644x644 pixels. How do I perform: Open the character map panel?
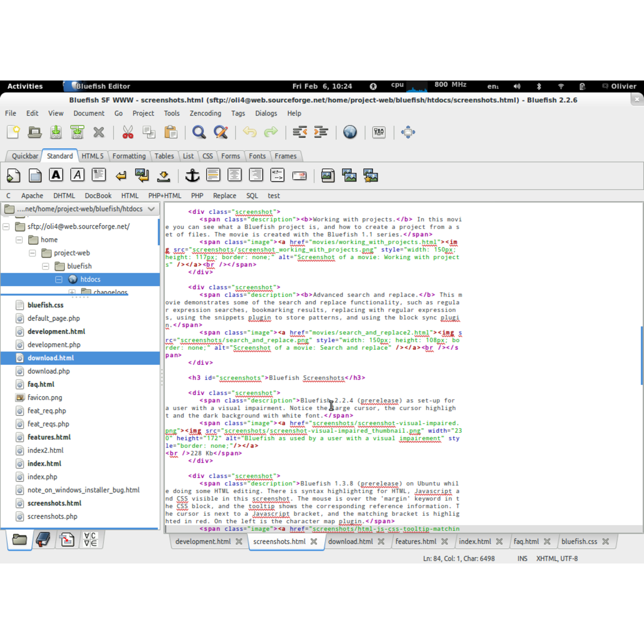pos(90,539)
